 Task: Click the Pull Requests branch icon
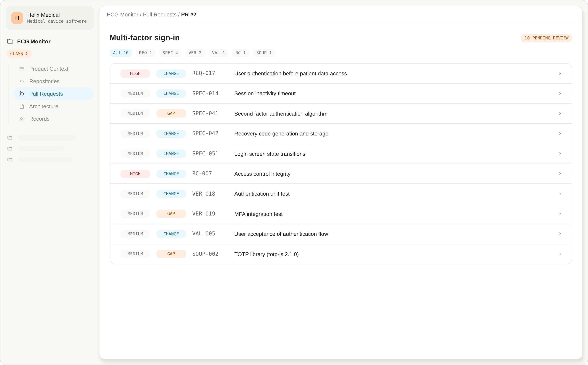tap(22, 94)
